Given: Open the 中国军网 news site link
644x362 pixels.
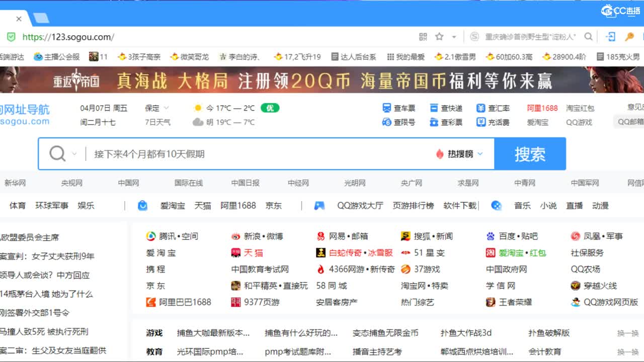Looking at the screenshot, I should click(585, 183).
